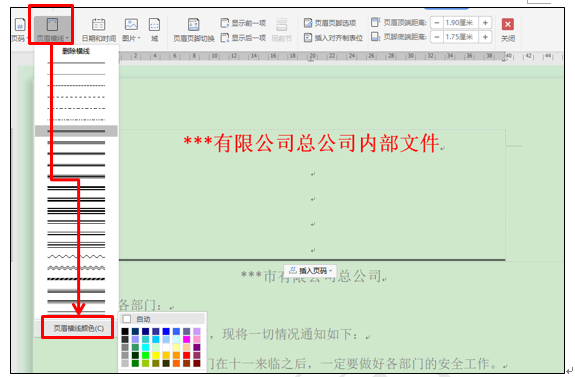Open the 插入页码 insert page number button

click(310, 271)
